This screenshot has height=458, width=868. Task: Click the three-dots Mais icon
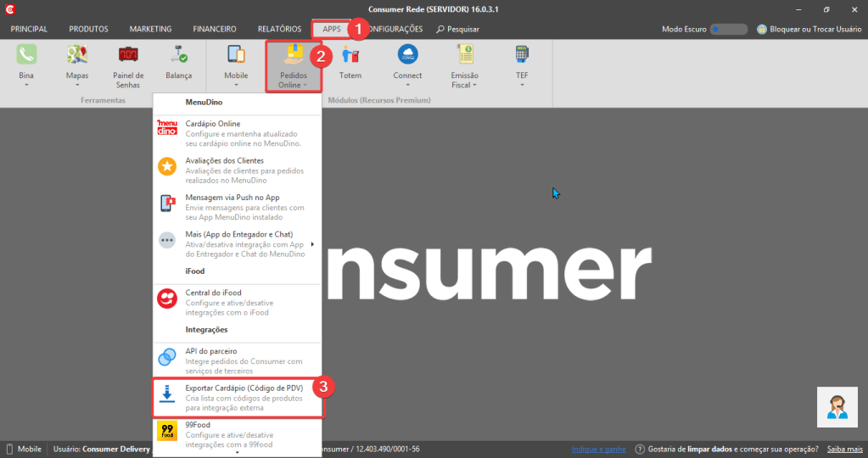[x=167, y=240]
